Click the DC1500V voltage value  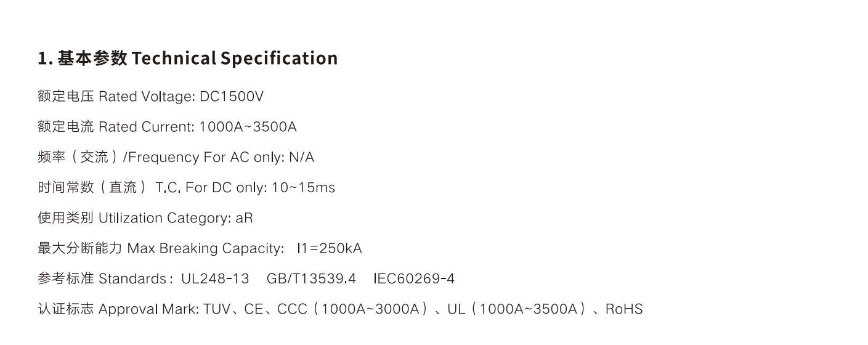(x=232, y=97)
